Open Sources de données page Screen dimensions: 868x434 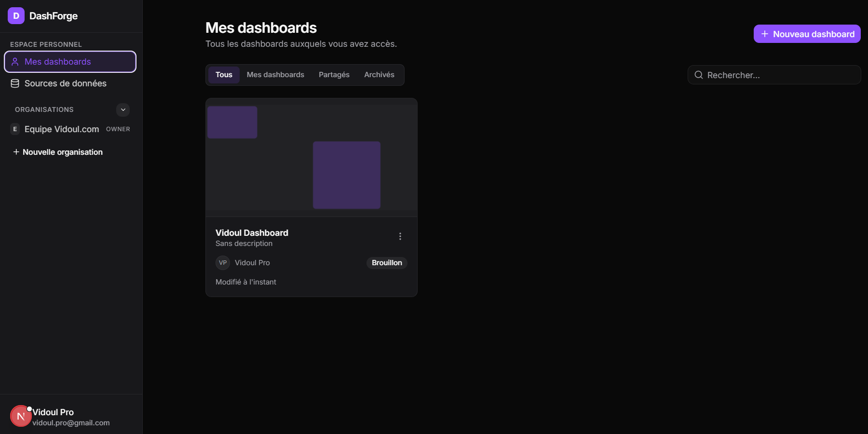click(x=70, y=83)
